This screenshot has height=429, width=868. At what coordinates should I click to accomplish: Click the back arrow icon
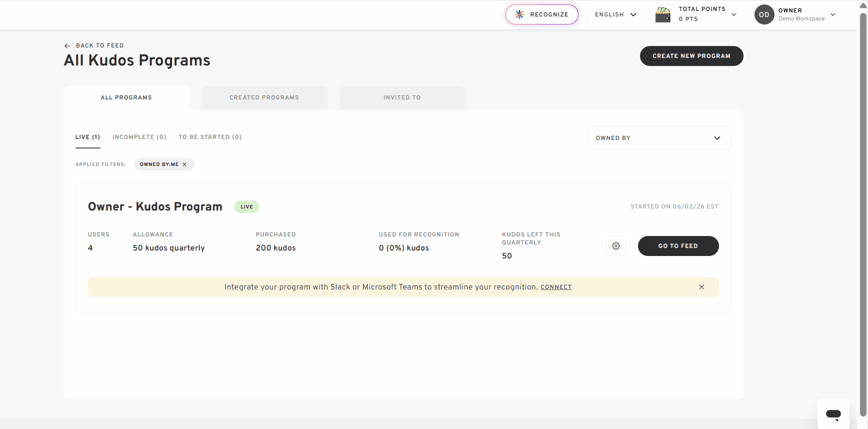[67, 45]
